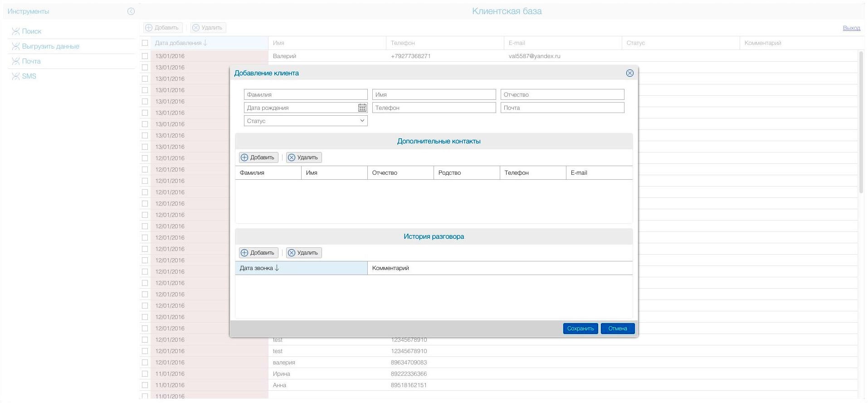Add a row under Дополнительные контакты

pos(258,157)
